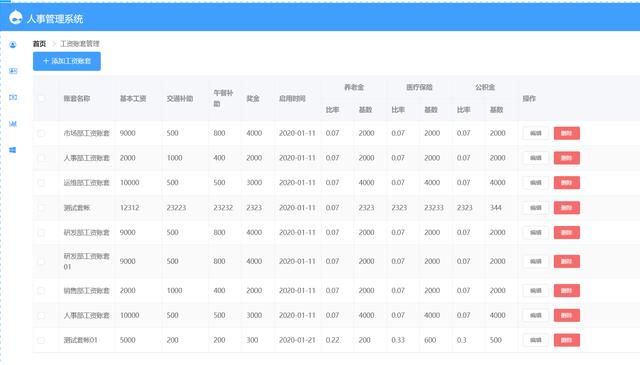Edit the 运维部工资账套 row
The width and height of the screenshot is (640, 365).
tap(536, 182)
